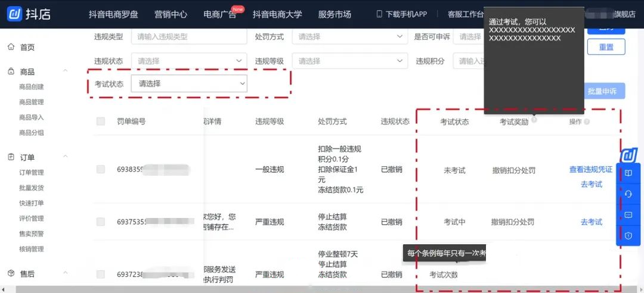This screenshot has height=293, width=644.
Task: Open 营销中心 in top navigation
Action: (x=171, y=14)
